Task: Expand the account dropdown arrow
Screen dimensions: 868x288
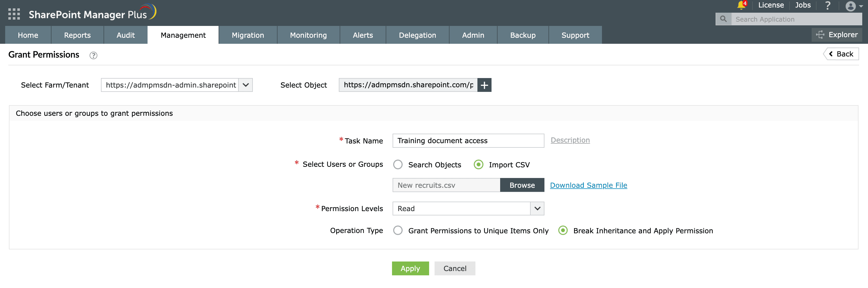Action: pyautogui.click(x=861, y=6)
